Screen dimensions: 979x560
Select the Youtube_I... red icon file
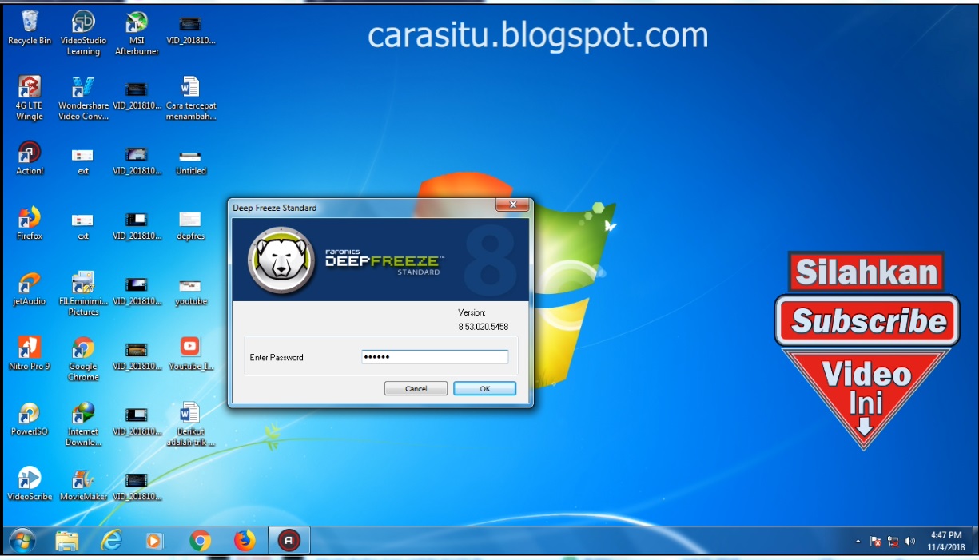(190, 355)
